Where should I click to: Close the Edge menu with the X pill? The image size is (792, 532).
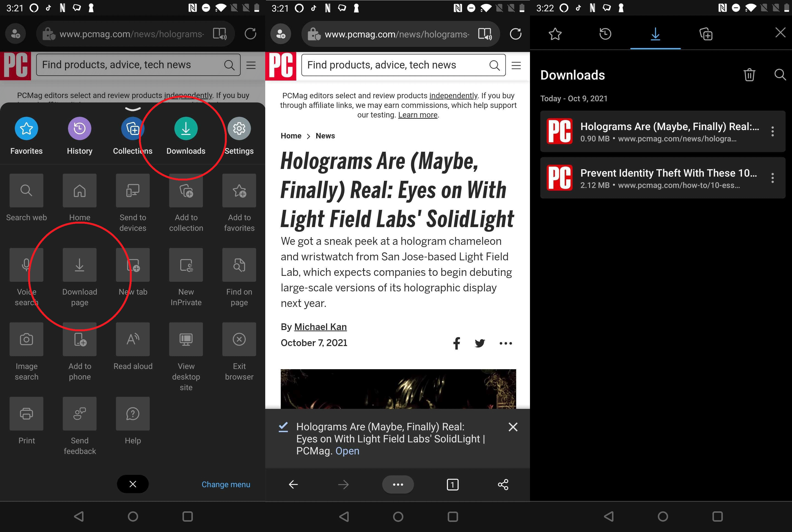133,484
